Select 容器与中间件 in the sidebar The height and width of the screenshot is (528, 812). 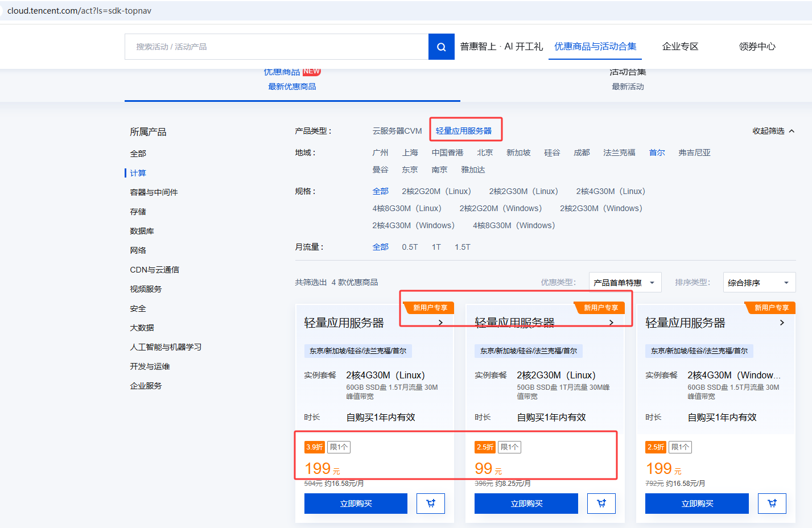(154, 192)
